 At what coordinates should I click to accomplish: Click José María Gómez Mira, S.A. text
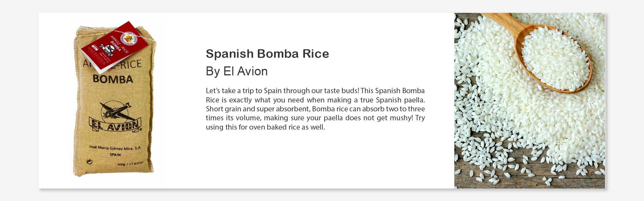(115, 148)
